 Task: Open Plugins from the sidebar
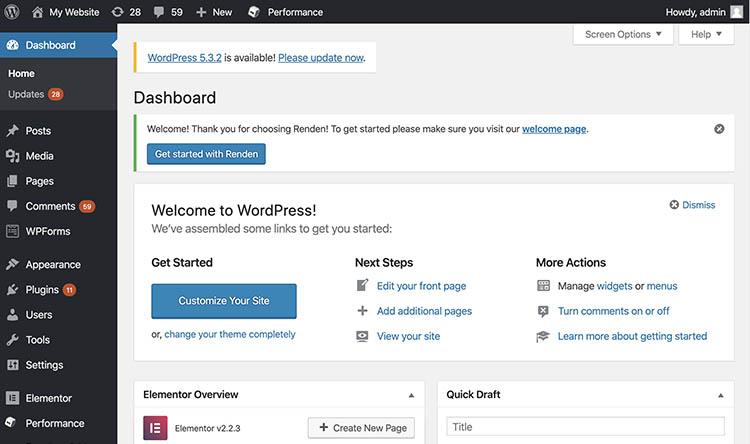(42, 290)
